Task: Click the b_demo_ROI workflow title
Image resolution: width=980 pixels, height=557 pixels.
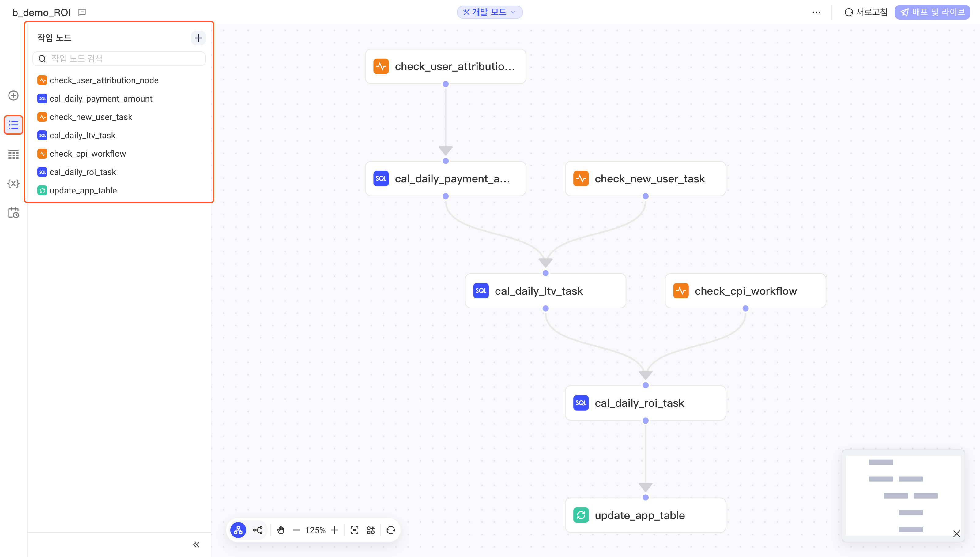Action: pos(41,13)
